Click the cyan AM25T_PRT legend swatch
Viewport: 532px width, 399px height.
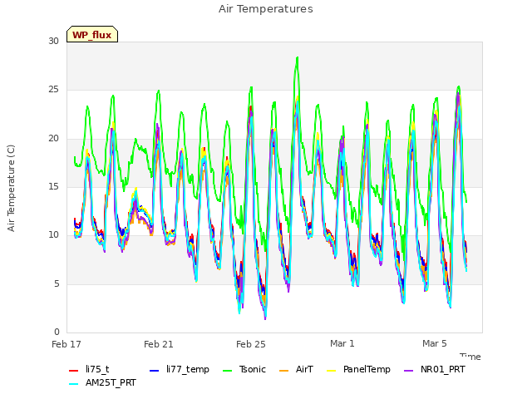[74, 384]
